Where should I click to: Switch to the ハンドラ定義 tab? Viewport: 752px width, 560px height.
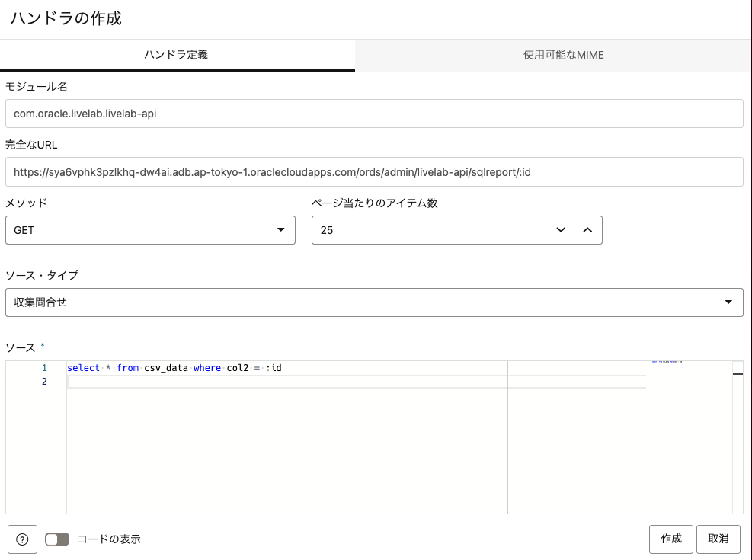point(177,55)
